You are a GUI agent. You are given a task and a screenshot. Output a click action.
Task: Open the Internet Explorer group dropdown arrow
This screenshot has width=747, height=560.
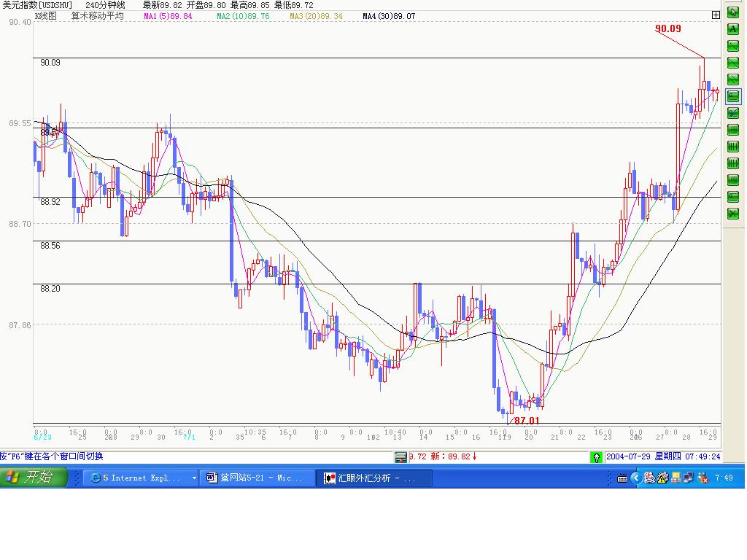coord(194,478)
